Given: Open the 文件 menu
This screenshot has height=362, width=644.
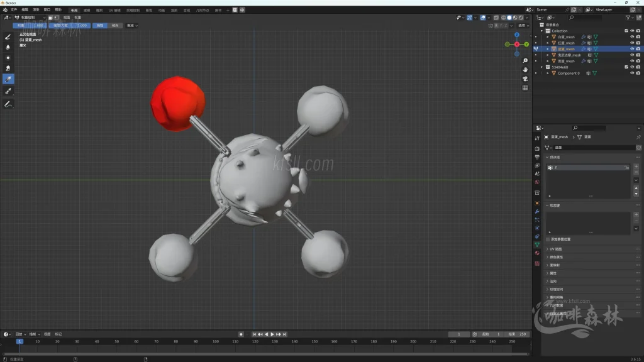Looking at the screenshot, I should pos(14,10).
